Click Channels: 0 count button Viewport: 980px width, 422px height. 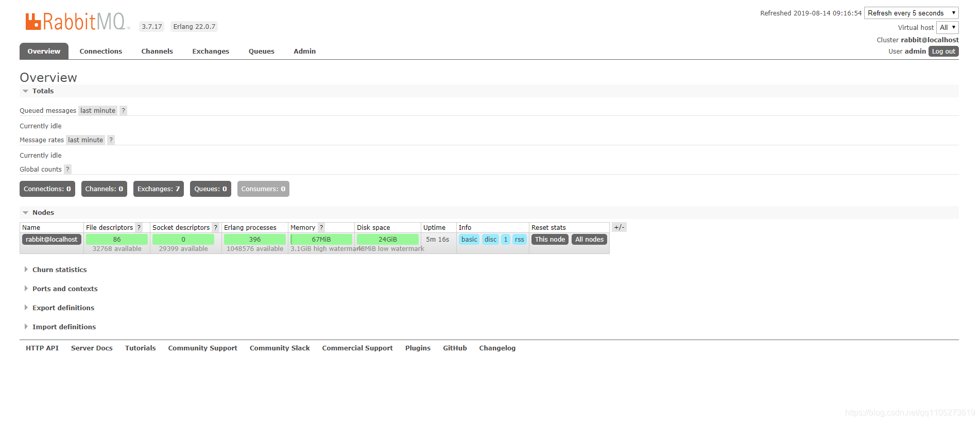point(104,189)
